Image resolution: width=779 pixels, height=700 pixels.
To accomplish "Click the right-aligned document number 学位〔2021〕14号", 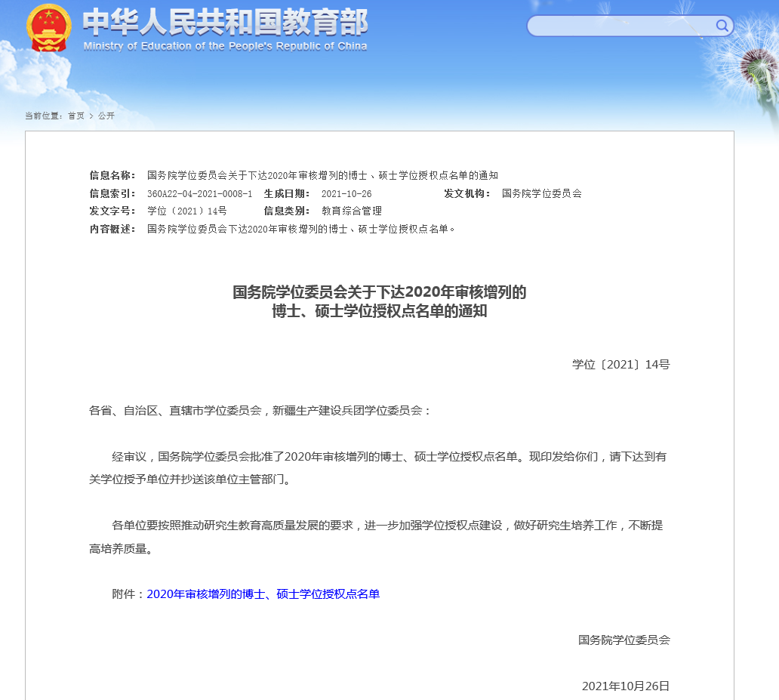I will [x=620, y=365].
